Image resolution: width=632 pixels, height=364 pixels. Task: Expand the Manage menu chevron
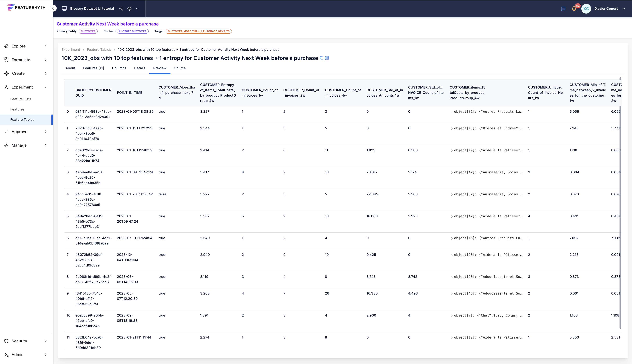(46, 145)
